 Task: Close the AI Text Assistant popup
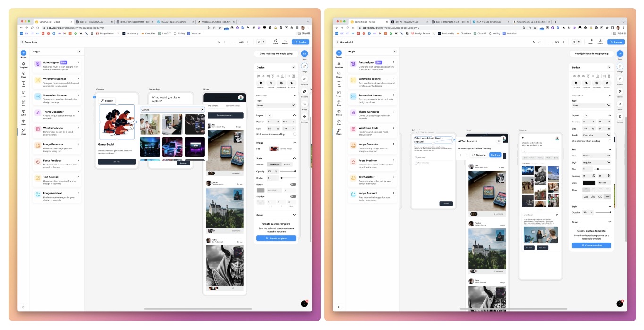(498, 141)
